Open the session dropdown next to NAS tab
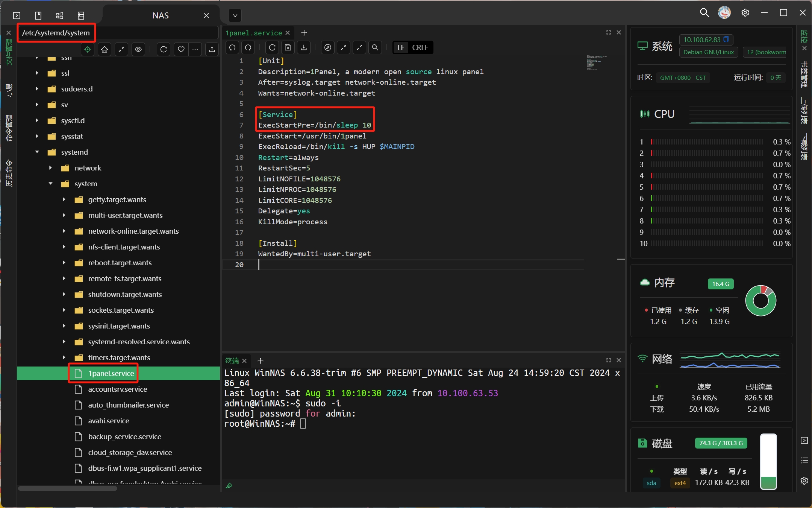 point(235,15)
